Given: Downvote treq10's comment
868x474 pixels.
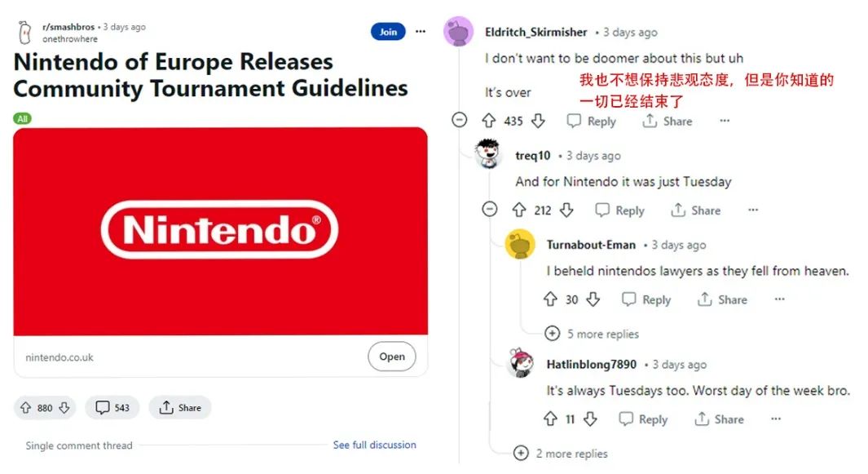Looking at the screenshot, I should [566, 210].
